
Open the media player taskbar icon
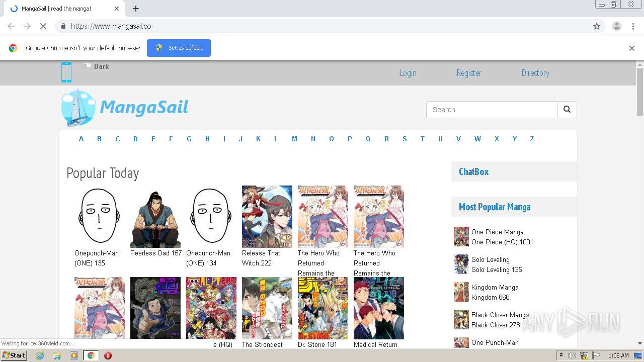(x=74, y=355)
